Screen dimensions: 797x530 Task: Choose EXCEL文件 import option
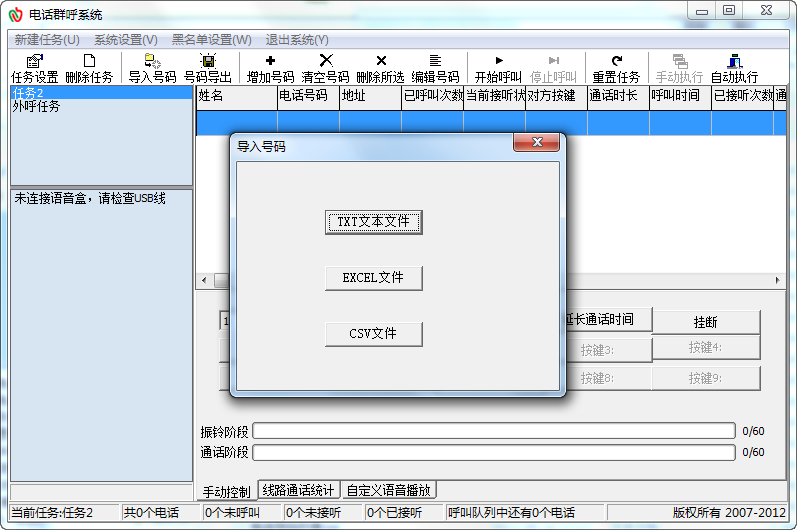(374, 278)
